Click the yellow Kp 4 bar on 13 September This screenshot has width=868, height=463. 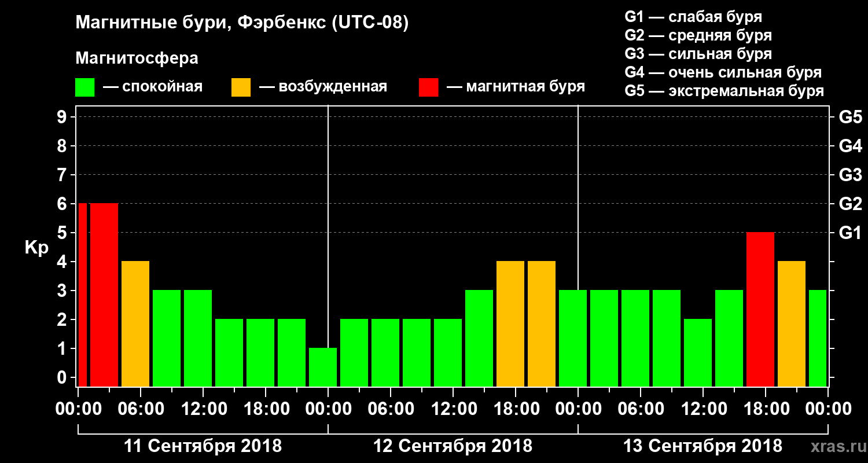[x=792, y=324]
